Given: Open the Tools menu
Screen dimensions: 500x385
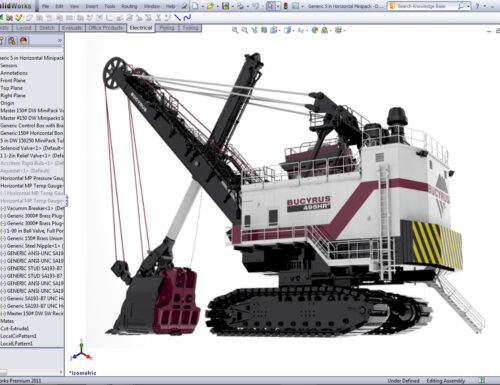Looking at the screenshot, I should click(110, 6).
